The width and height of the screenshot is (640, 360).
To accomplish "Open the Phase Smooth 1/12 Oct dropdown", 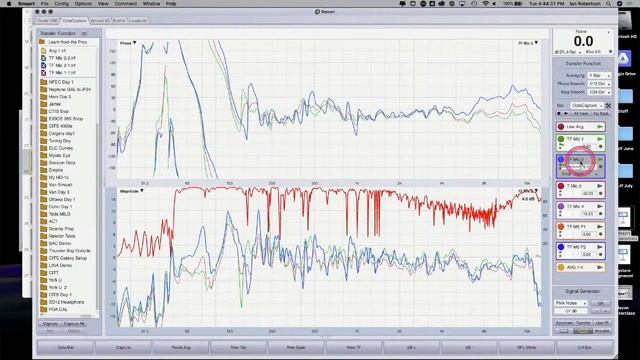I will coord(599,84).
